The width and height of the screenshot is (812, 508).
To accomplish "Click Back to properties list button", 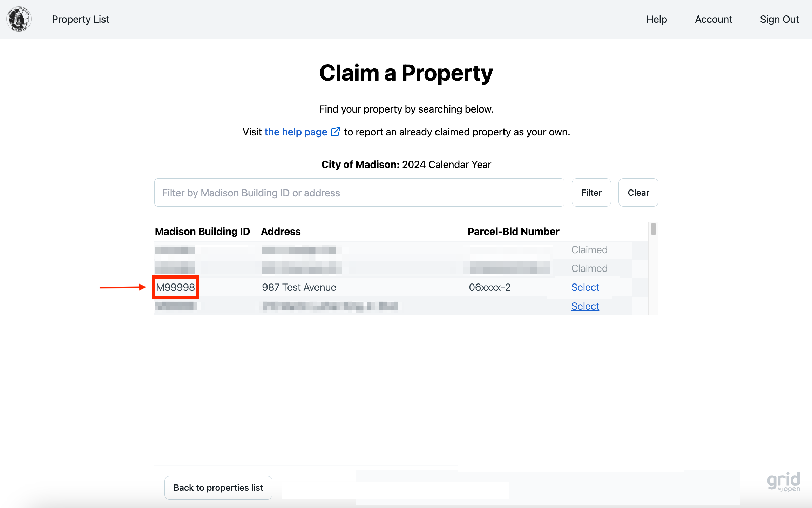I will (x=218, y=488).
